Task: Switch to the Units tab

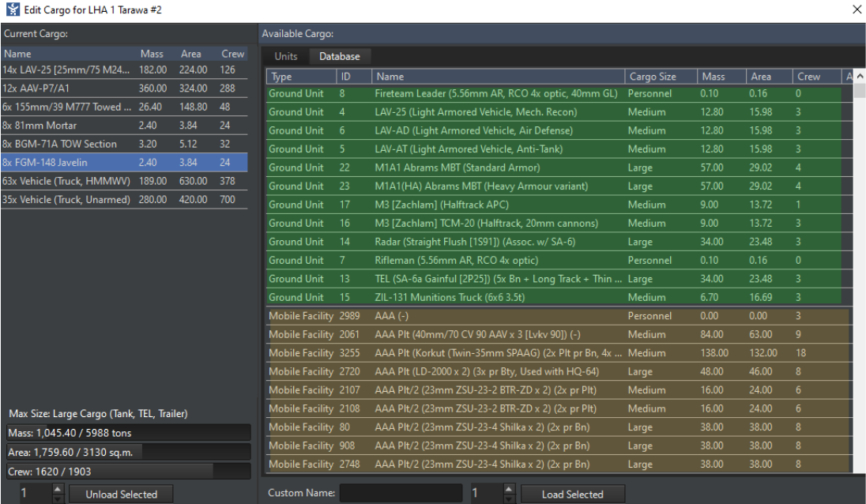Action: point(285,56)
